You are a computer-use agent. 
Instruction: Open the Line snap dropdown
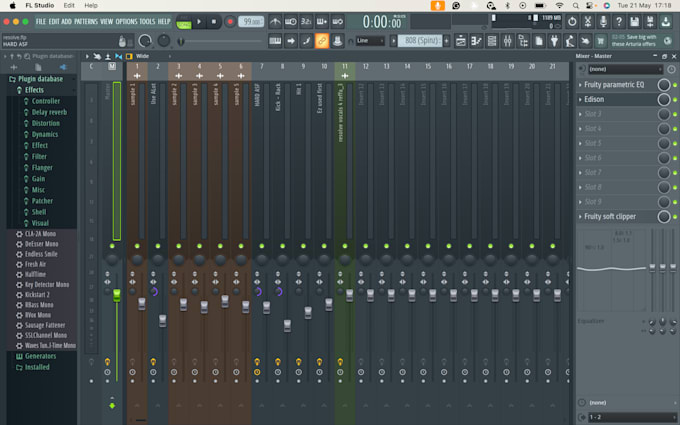point(370,41)
